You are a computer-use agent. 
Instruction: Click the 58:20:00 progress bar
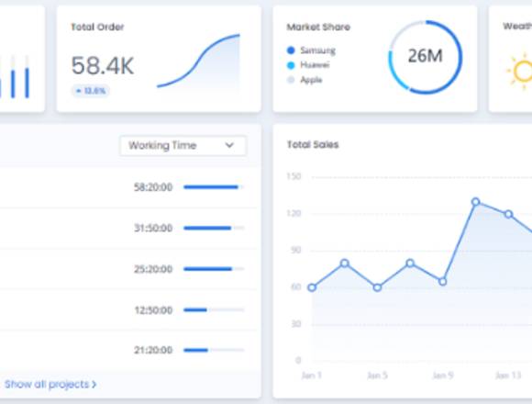click(x=214, y=186)
